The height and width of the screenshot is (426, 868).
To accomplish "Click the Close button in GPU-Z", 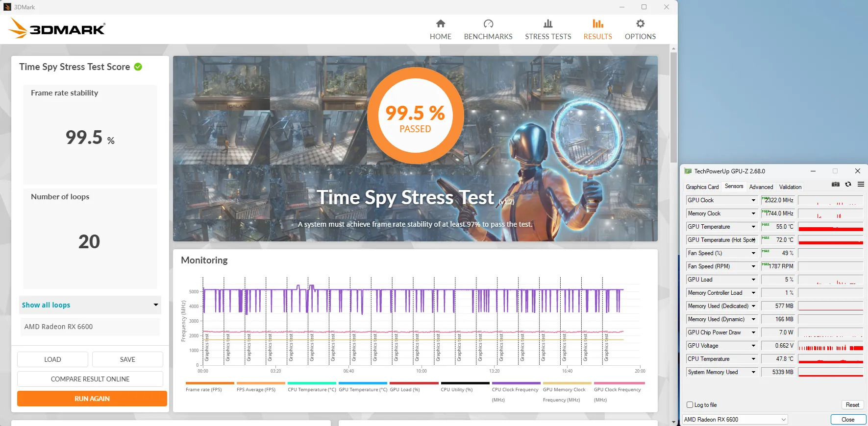I will [848, 420].
